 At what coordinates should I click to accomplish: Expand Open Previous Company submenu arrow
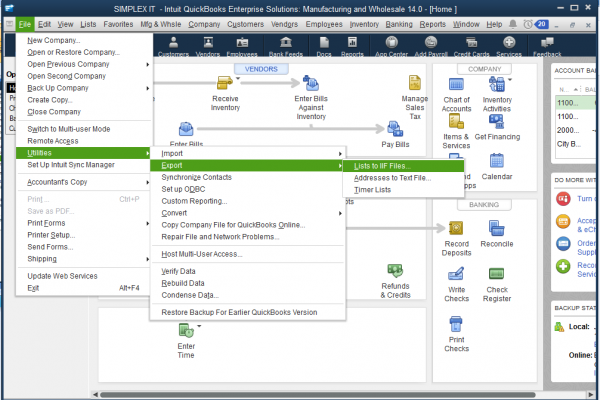(147, 64)
